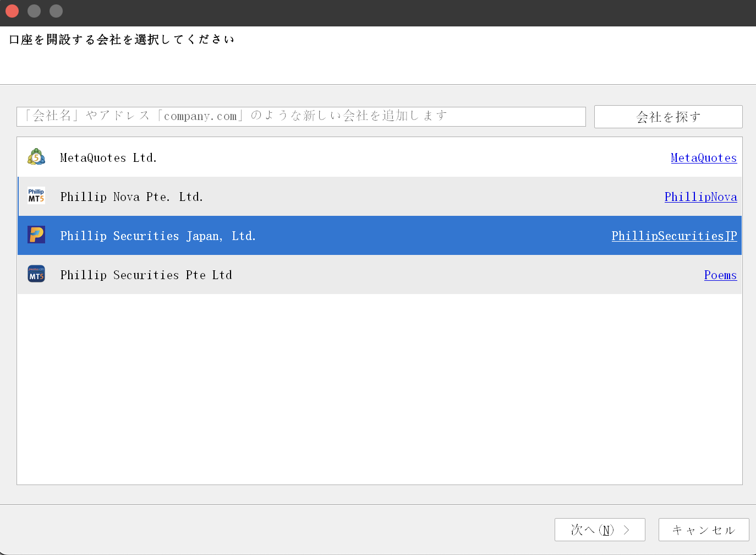
Task: Click the Phillip Securities Japan P logo icon
Action: point(36,235)
